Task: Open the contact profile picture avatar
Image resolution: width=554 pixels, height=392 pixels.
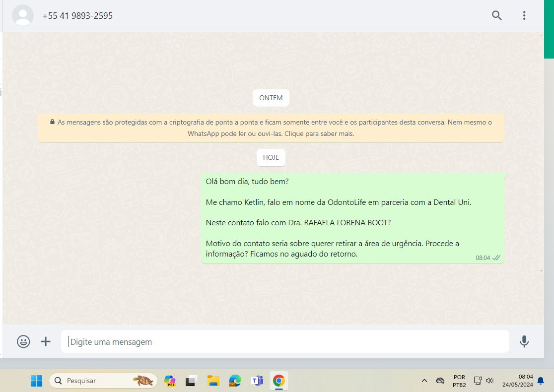Action: point(23,15)
